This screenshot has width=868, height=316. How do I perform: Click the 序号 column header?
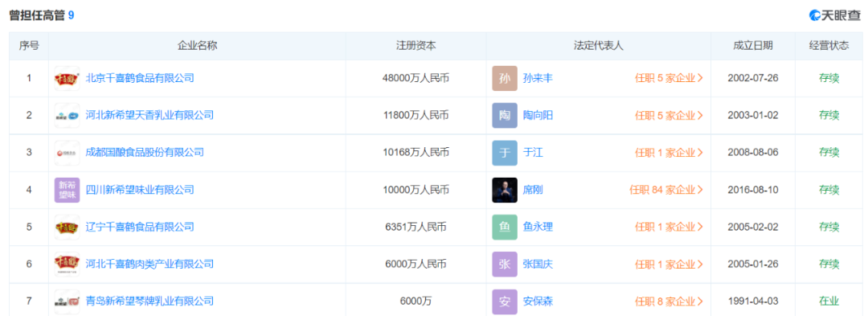[x=29, y=46]
